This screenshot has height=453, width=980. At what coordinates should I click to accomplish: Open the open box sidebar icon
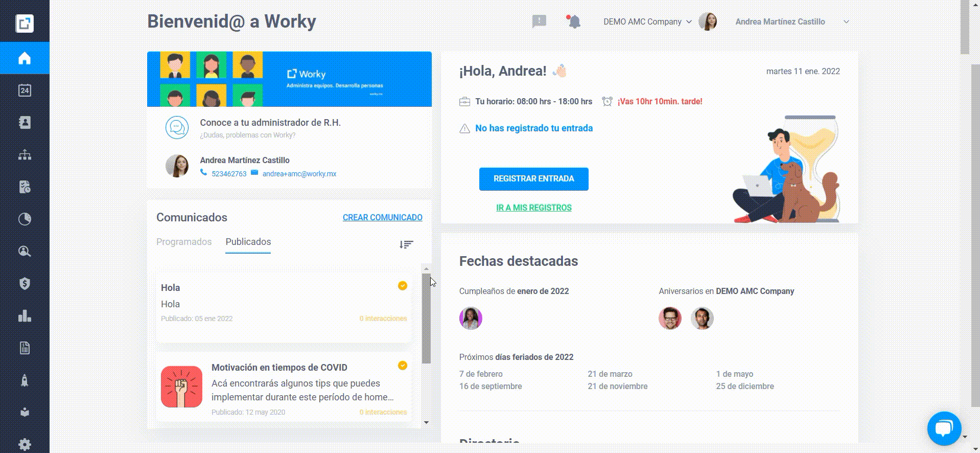pyautogui.click(x=25, y=412)
